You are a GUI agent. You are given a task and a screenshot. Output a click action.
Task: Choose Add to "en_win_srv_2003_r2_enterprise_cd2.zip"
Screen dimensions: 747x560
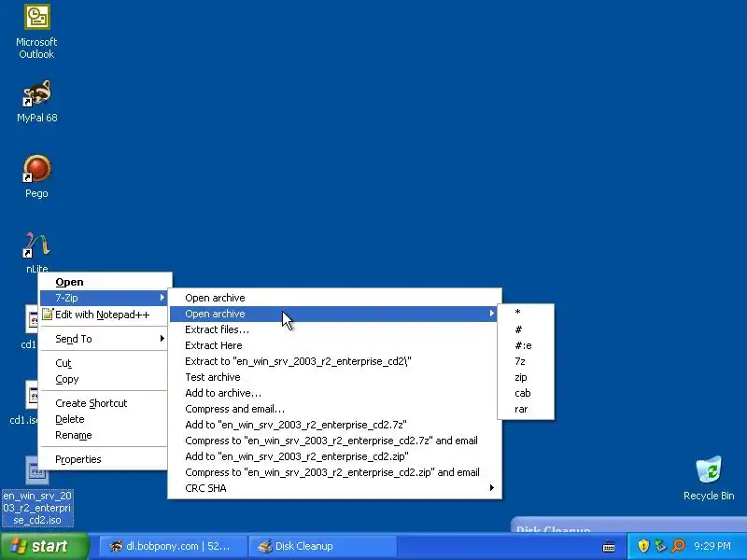[x=334, y=456]
